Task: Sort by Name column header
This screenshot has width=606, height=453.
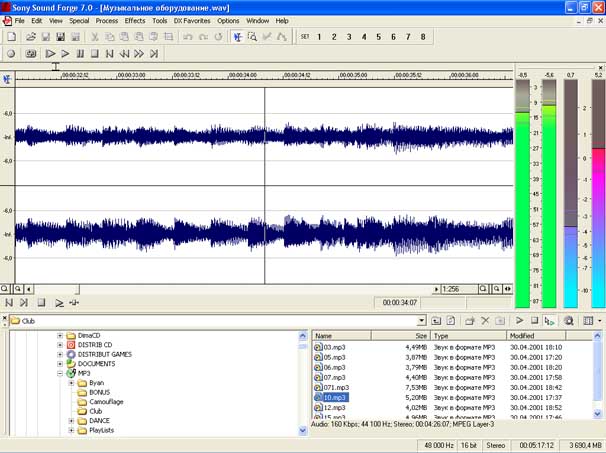Action: 342,336
